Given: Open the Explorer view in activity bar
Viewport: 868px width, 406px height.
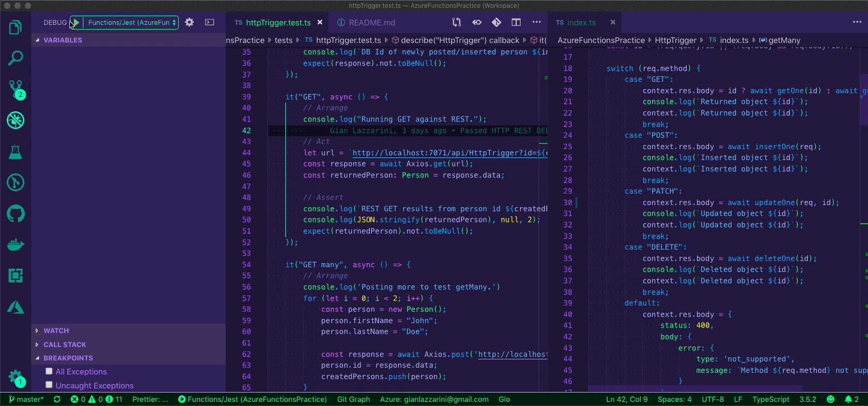Looking at the screenshot, I should coord(16,27).
